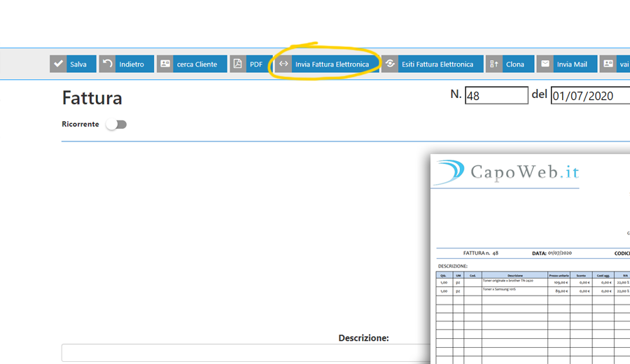This screenshot has width=630, height=364.
Task: Click the Invia Fattura Elettronica arrows icon
Action: (283, 64)
